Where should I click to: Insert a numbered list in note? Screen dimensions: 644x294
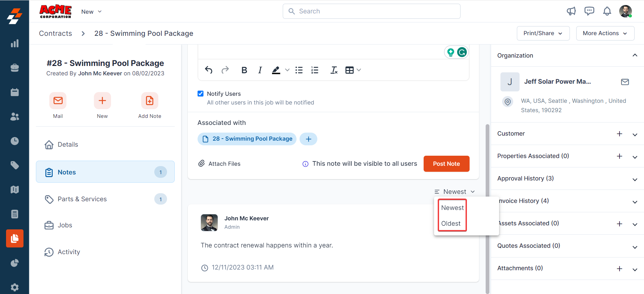tap(315, 70)
